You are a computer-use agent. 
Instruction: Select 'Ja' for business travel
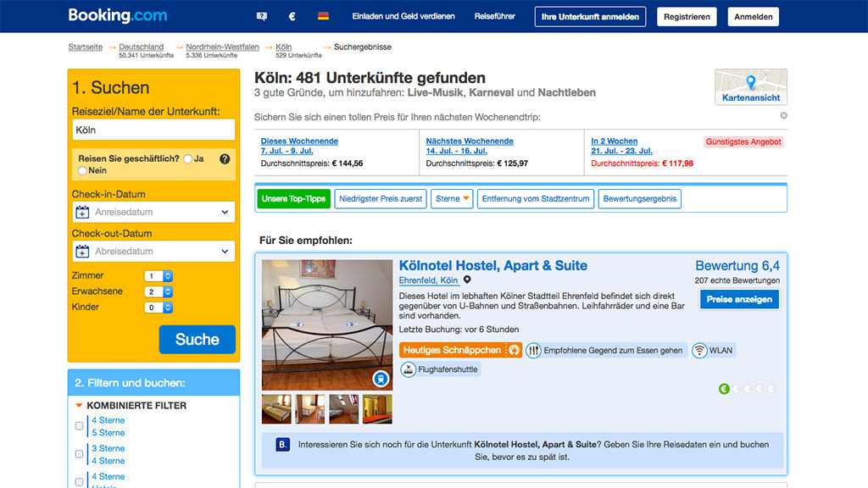[187, 158]
